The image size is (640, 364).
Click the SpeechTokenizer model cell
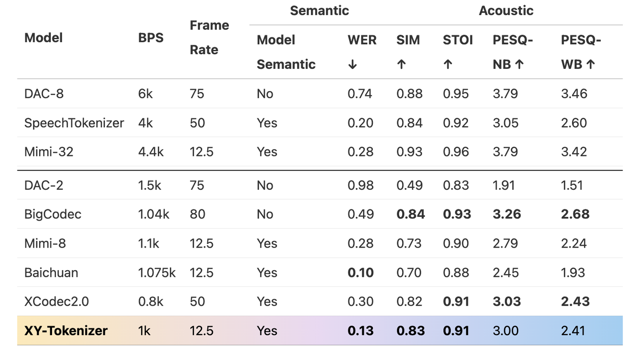pos(74,123)
